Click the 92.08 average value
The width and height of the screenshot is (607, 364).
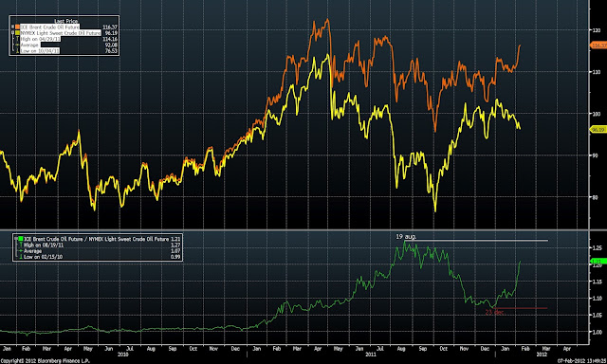(111, 45)
